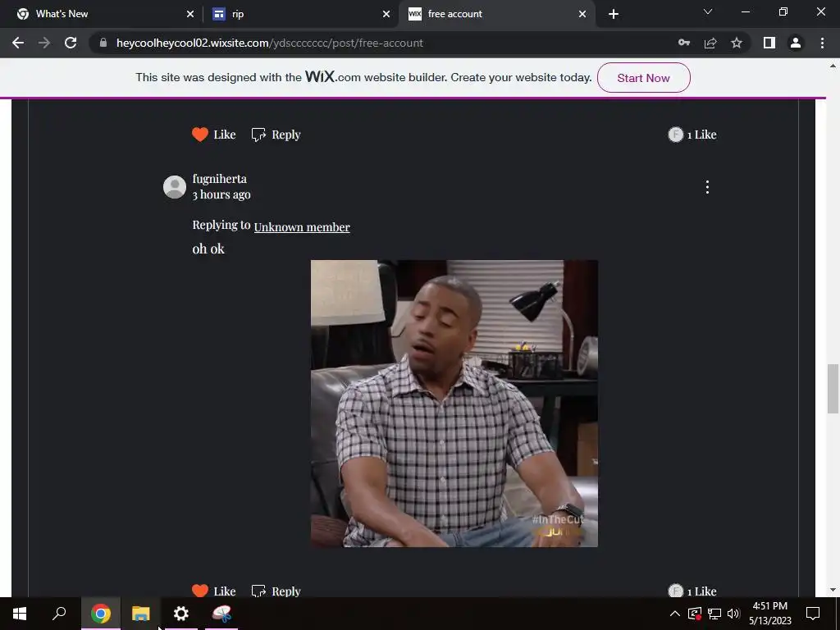Click the page vertical scrollbar thumb
This screenshot has width=840, height=630.
click(833, 389)
